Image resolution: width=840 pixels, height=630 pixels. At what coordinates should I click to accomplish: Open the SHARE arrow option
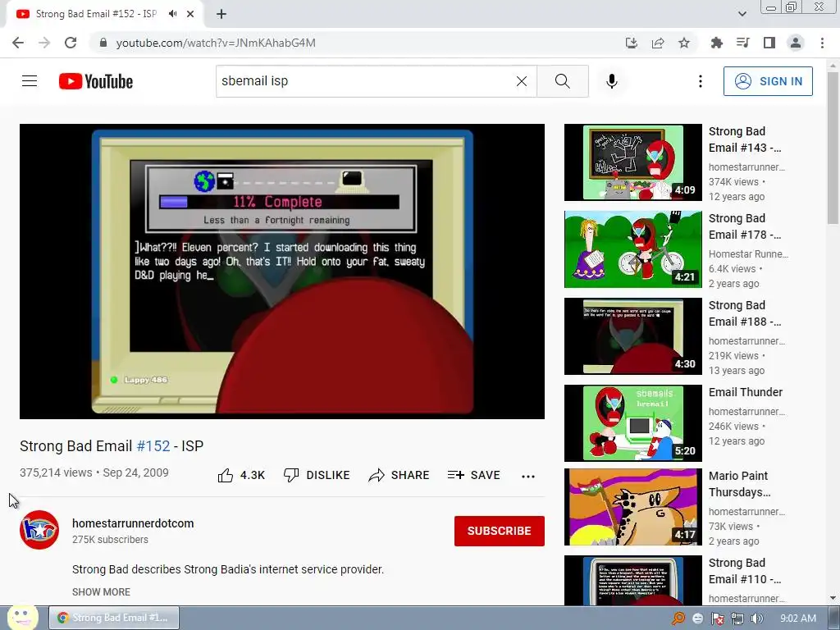pos(399,475)
